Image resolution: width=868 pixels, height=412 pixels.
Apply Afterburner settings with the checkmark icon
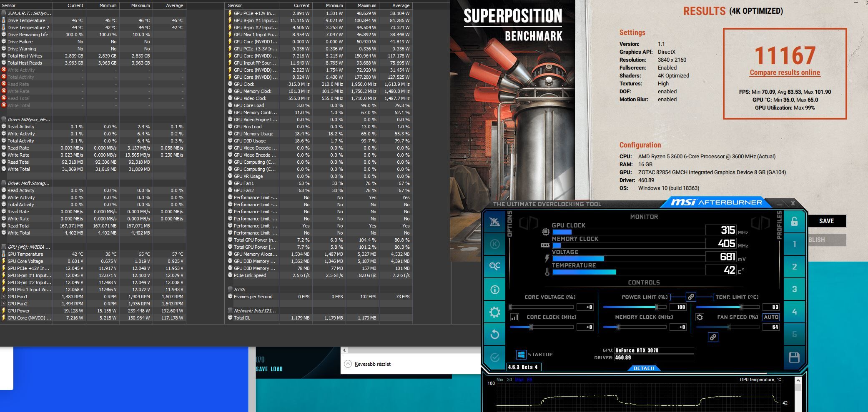tap(495, 357)
